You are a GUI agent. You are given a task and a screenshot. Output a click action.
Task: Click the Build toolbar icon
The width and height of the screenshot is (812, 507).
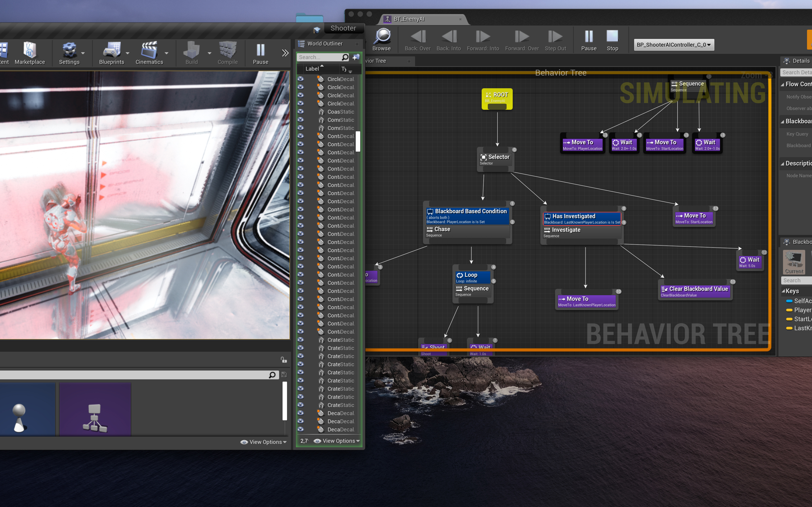click(191, 53)
